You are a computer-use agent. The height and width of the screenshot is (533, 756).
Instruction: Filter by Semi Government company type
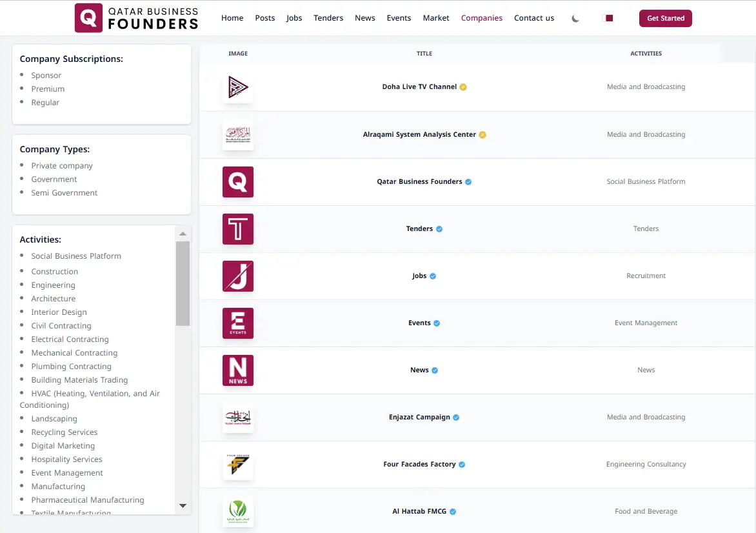pyautogui.click(x=65, y=193)
